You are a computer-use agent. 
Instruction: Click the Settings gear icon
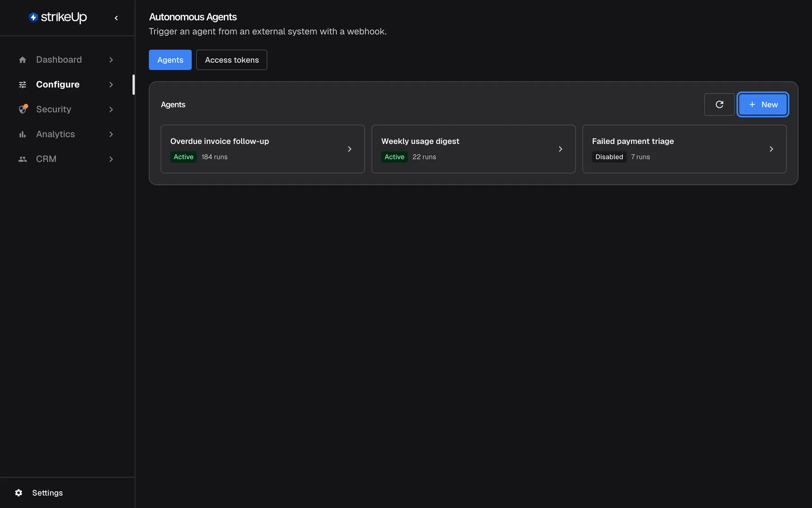pos(18,493)
